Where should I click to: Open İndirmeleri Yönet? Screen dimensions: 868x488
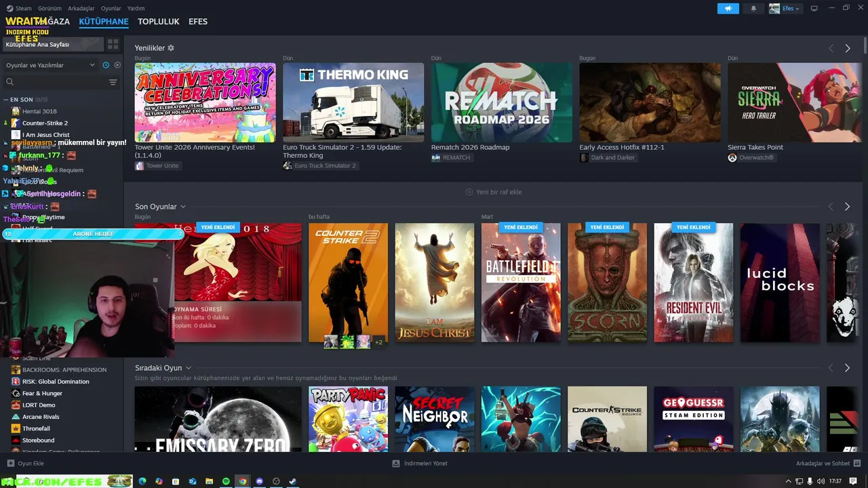(x=420, y=464)
